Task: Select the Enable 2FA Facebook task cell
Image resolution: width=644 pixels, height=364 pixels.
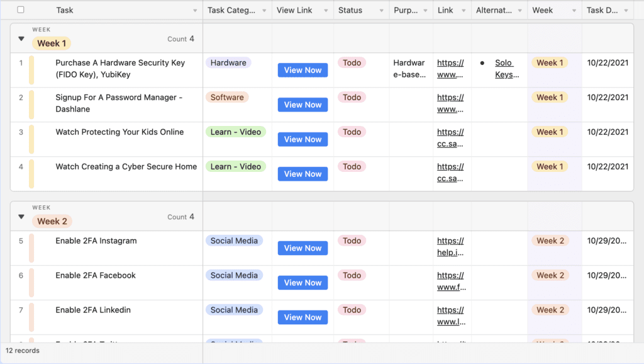Action: 96,276
